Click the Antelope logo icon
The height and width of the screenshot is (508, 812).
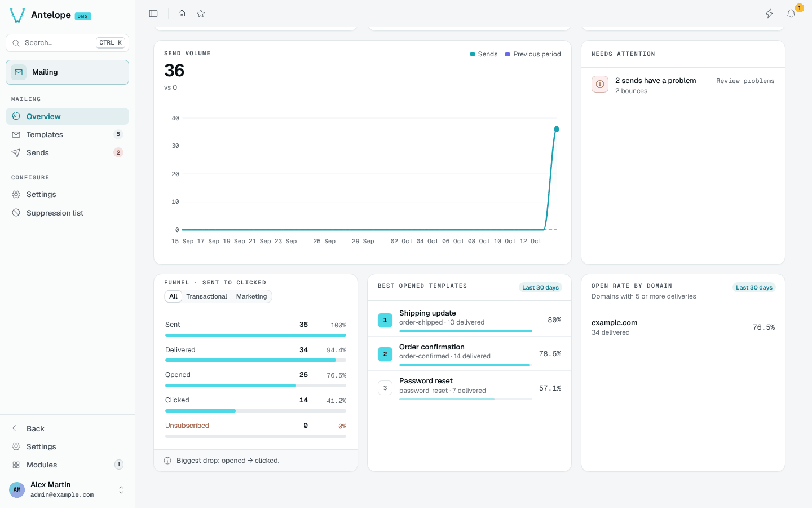click(x=17, y=15)
